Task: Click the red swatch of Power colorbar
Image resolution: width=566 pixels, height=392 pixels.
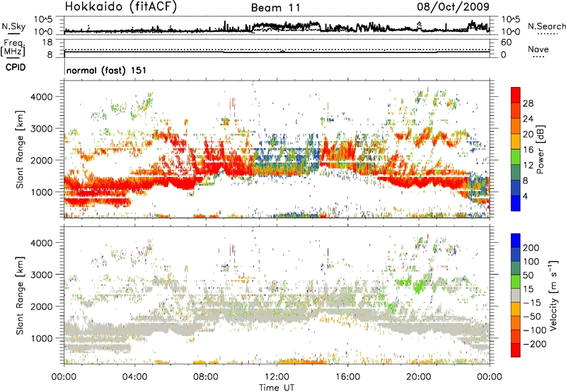Action: (x=516, y=96)
